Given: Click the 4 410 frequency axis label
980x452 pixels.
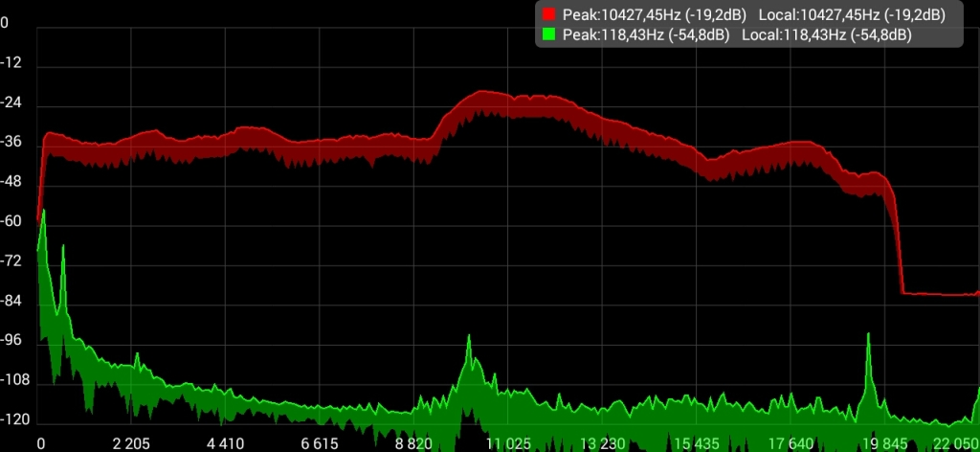Looking at the screenshot, I should (225, 444).
